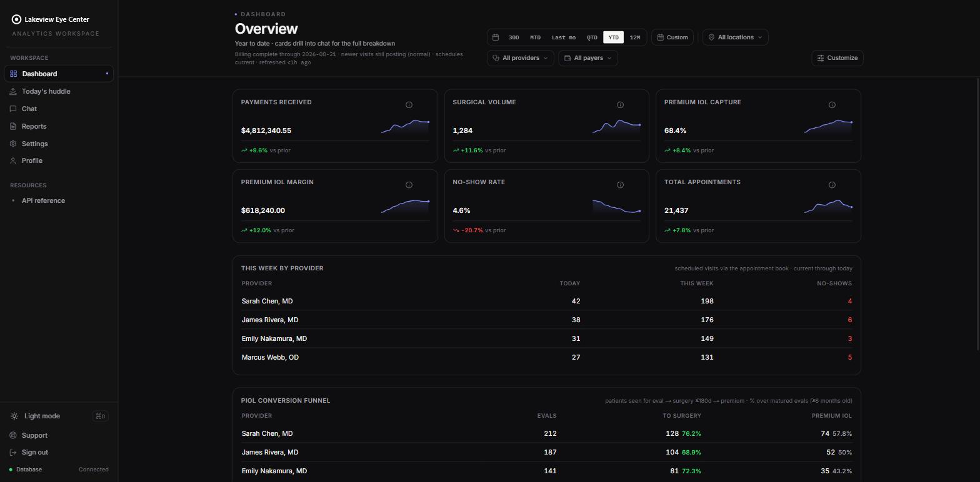Open the API reference link
The width and height of the screenshot is (980, 482).
point(59,200)
